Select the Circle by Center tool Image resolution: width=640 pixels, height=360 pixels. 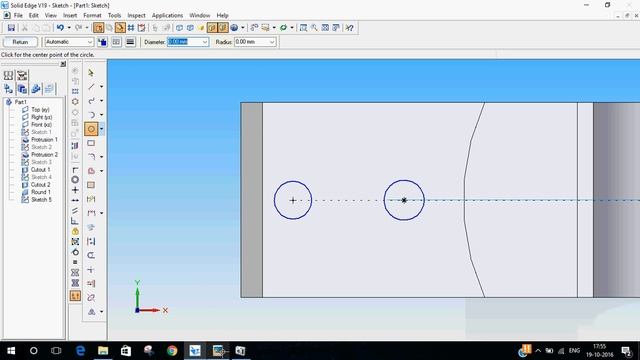pyautogui.click(x=91, y=129)
